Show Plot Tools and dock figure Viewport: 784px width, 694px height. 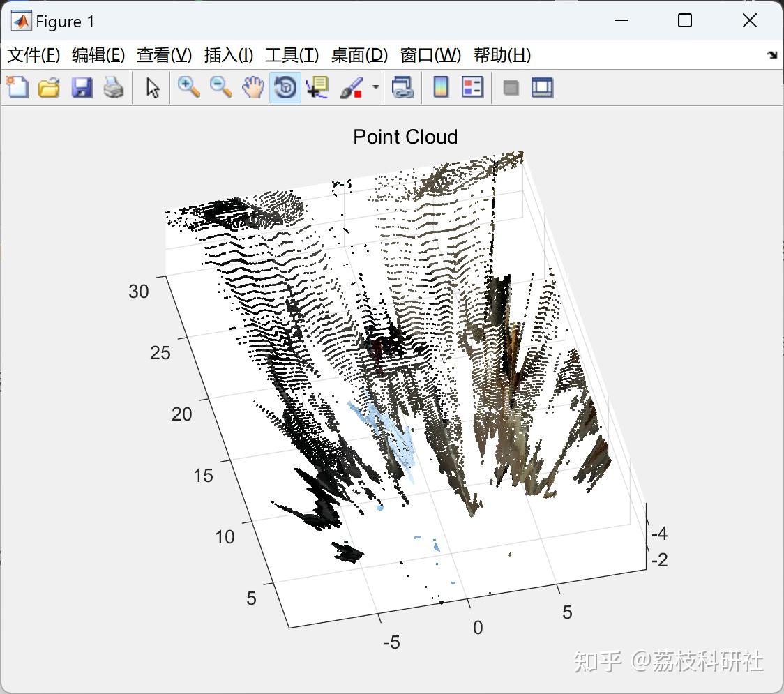542,87
